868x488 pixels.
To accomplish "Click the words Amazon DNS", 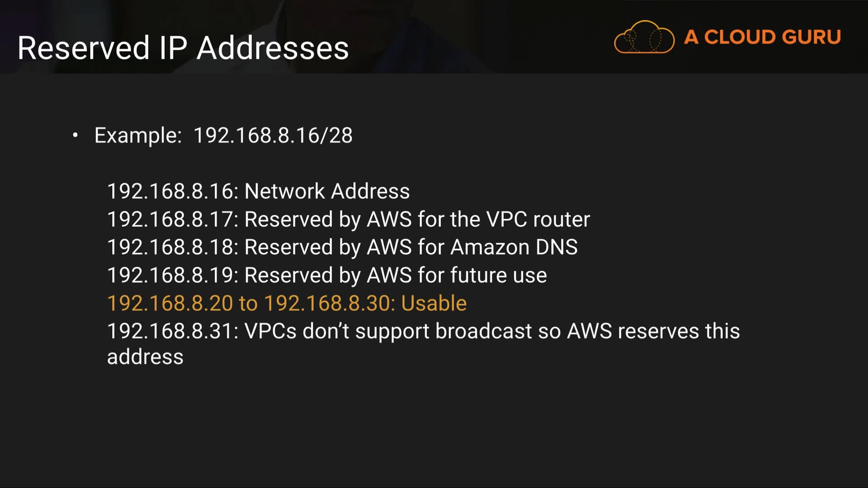I will click(x=514, y=247).
